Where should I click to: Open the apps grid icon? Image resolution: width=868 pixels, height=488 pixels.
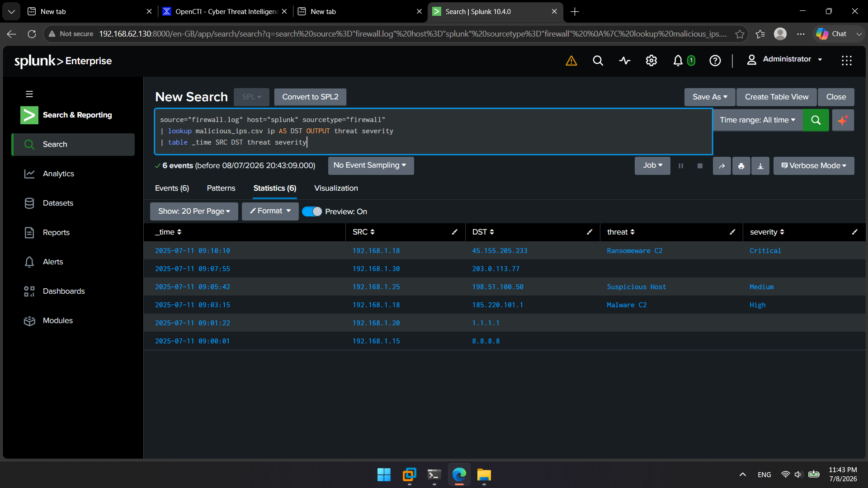pos(846,61)
